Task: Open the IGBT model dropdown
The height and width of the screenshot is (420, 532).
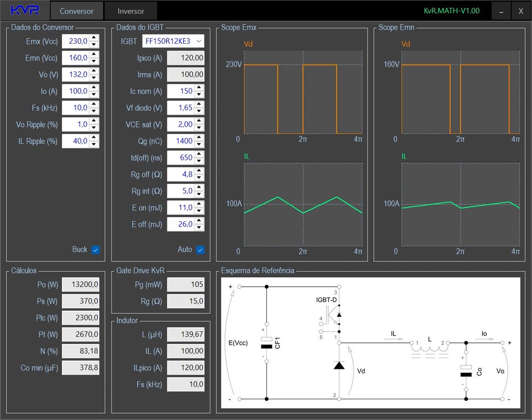Action: point(173,41)
